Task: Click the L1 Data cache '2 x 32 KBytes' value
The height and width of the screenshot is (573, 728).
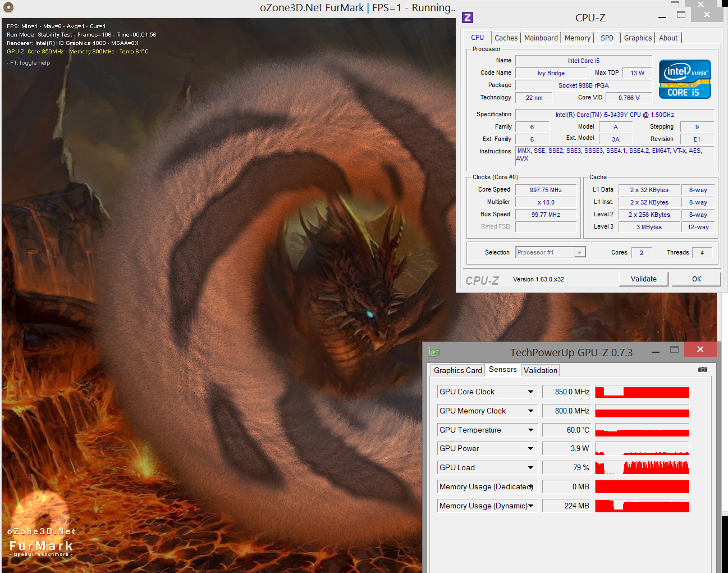Action: click(x=649, y=190)
